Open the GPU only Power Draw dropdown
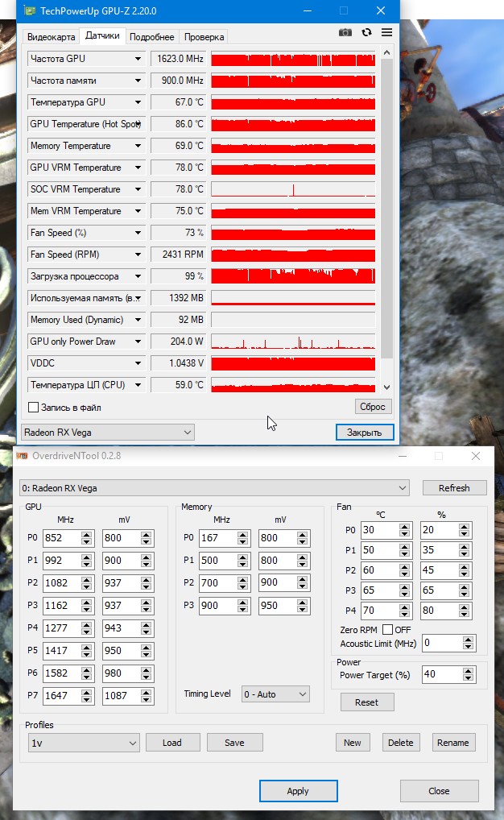This screenshot has width=504, height=820. [138, 342]
